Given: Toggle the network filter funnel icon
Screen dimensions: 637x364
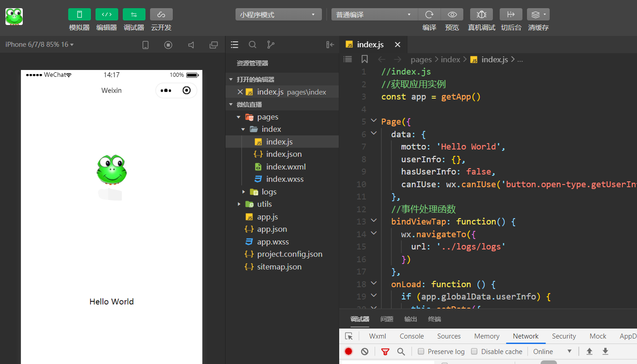Looking at the screenshot, I should tap(386, 351).
